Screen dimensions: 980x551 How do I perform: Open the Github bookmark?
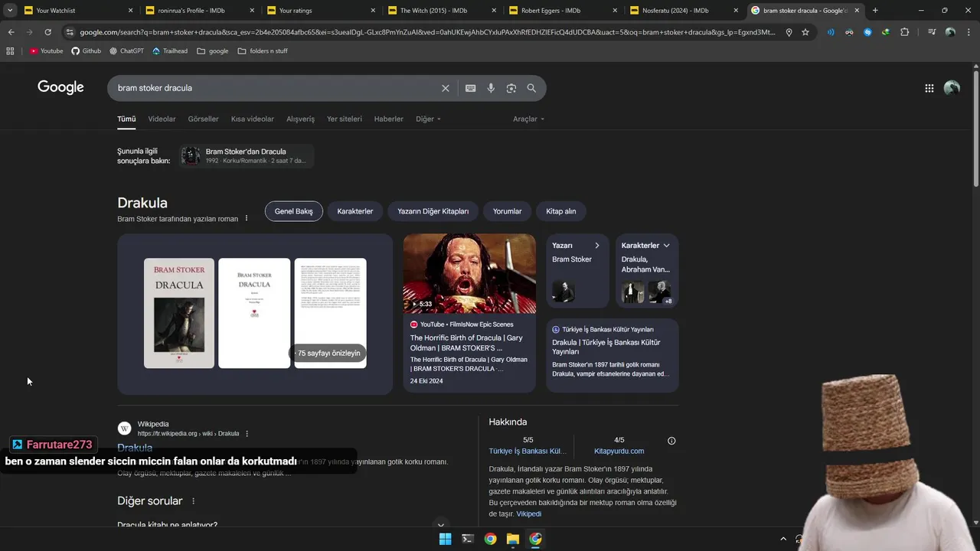[86, 51]
